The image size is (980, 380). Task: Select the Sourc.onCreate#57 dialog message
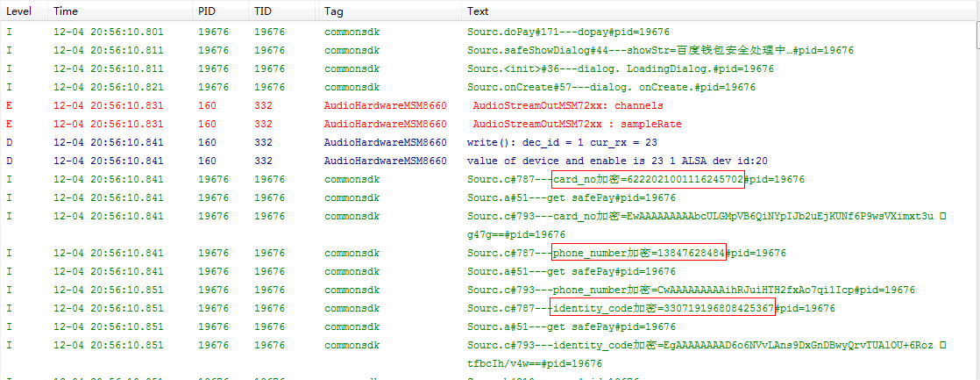click(x=611, y=87)
